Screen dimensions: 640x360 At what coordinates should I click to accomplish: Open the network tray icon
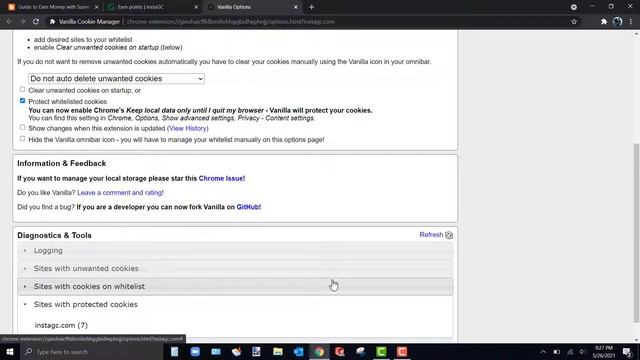570,352
